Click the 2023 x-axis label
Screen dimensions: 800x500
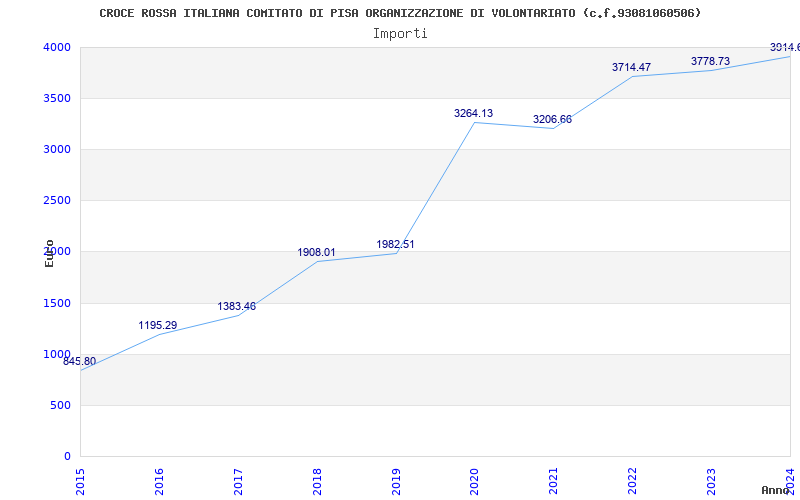pos(712,482)
